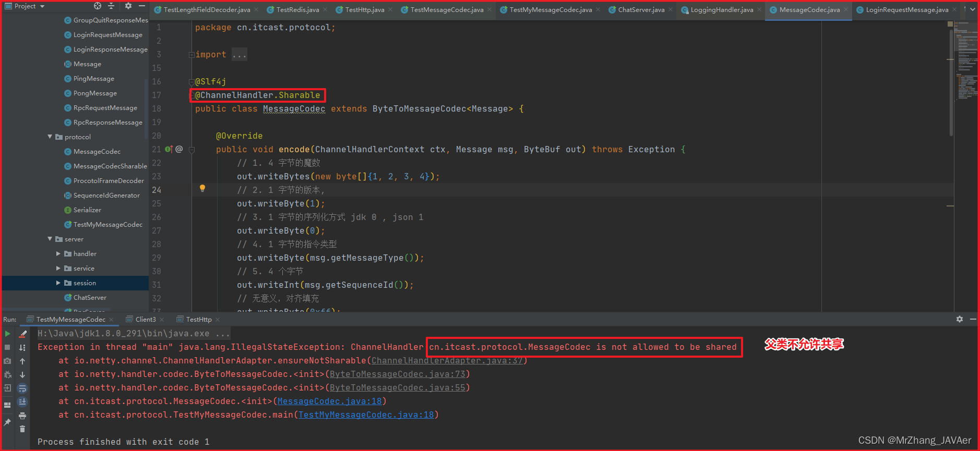Toggle soft-wrap in the Run console
980x451 pixels.
point(22,388)
